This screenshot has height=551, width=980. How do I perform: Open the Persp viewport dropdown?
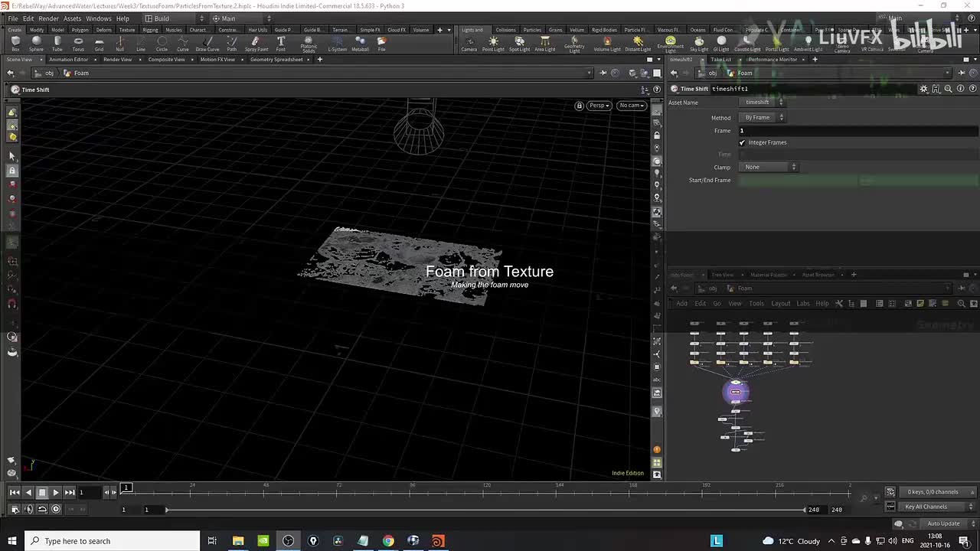[x=599, y=106]
